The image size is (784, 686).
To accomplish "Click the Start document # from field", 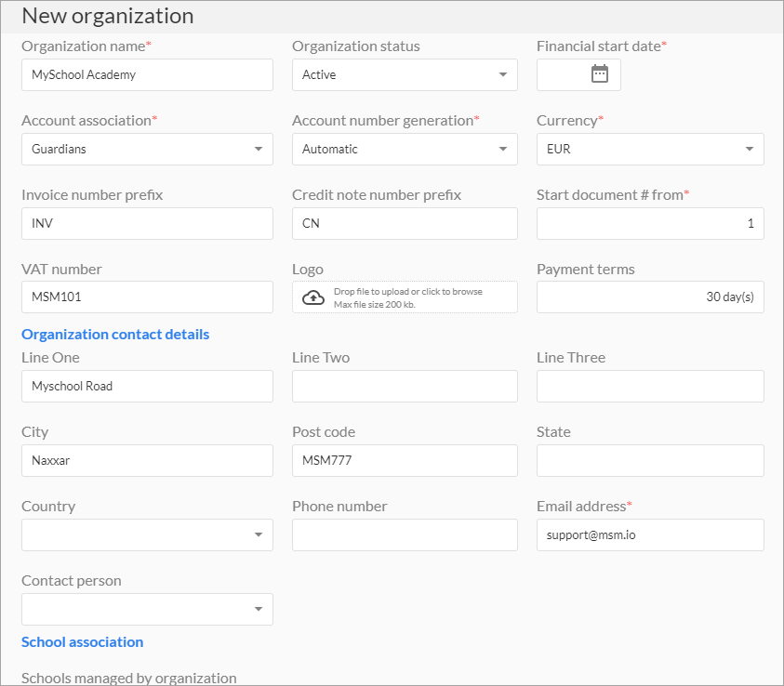I will tap(650, 223).
